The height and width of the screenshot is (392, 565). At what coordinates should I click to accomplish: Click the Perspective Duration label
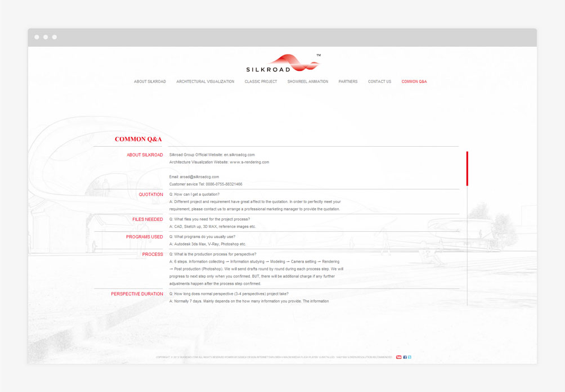click(137, 294)
